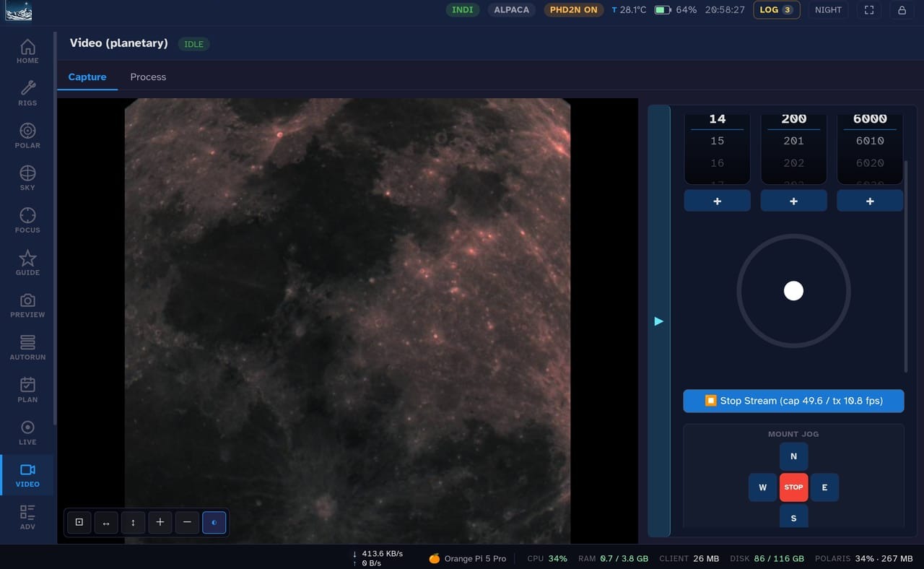Zoom in on the moon image
The image size is (924, 569).
click(160, 522)
